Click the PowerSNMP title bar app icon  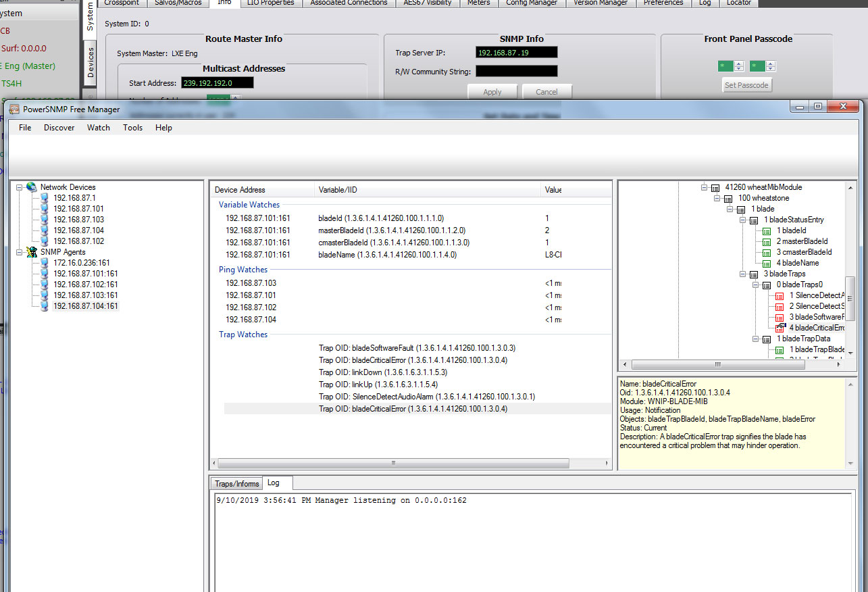[14, 109]
